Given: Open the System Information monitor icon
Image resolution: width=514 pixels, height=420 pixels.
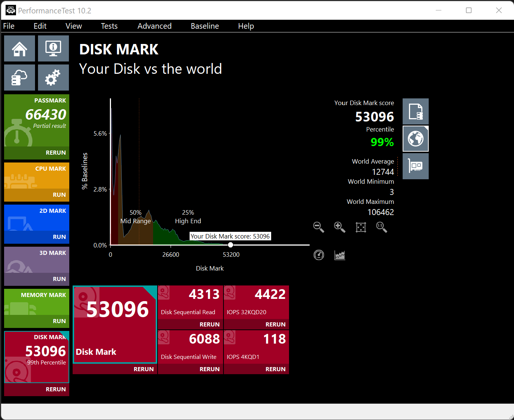Looking at the screenshot, I should [53, 48].
